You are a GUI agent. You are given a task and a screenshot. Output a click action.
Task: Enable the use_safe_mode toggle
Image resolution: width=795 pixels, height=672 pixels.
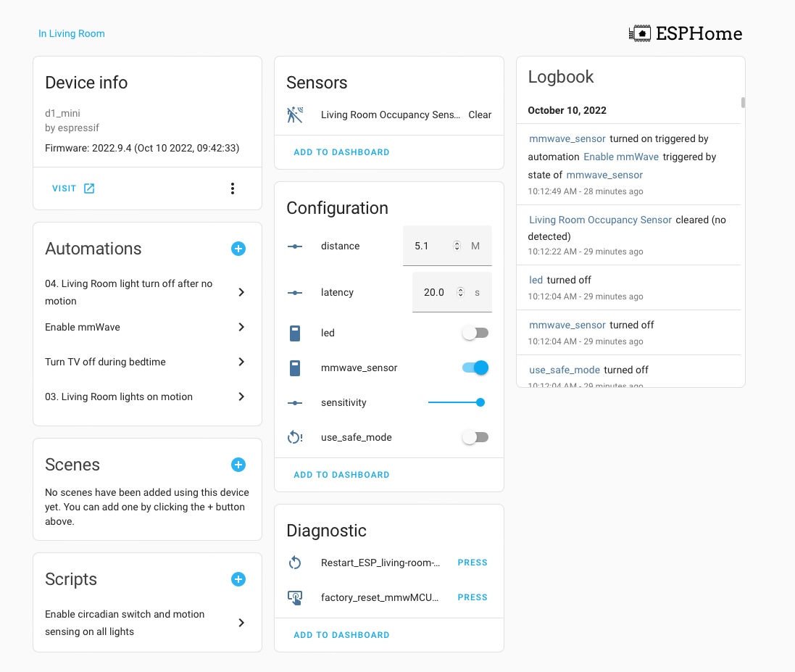475,437
